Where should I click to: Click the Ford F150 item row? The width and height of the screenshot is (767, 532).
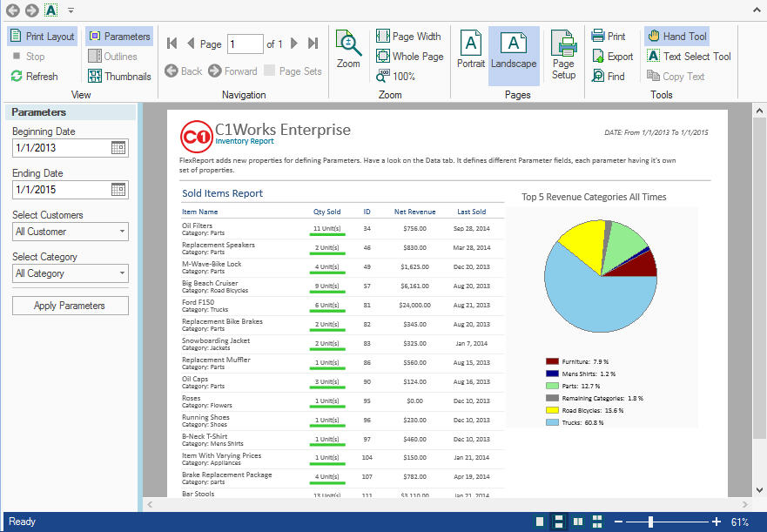coord(342,306)
